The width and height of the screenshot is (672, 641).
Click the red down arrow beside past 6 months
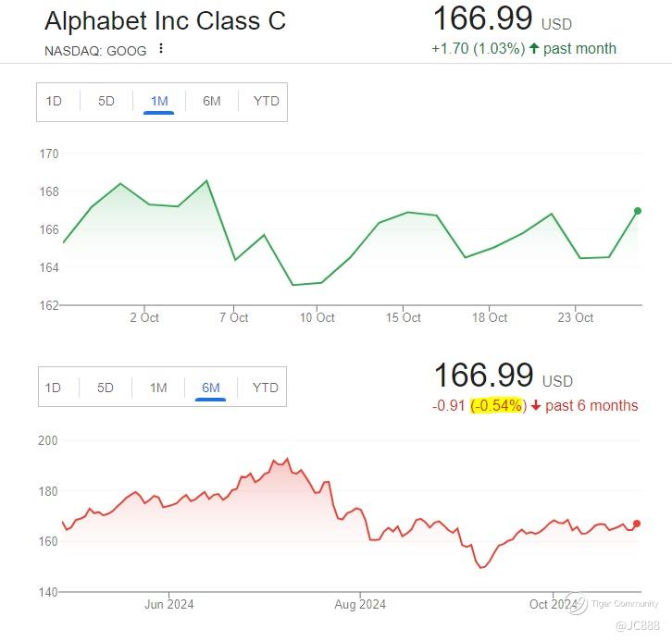[536, 405]
